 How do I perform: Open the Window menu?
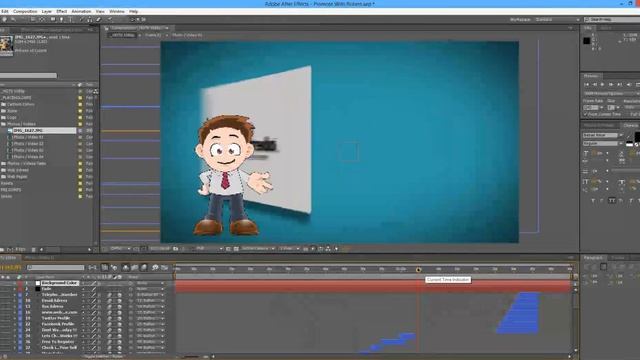click(117, 11)
